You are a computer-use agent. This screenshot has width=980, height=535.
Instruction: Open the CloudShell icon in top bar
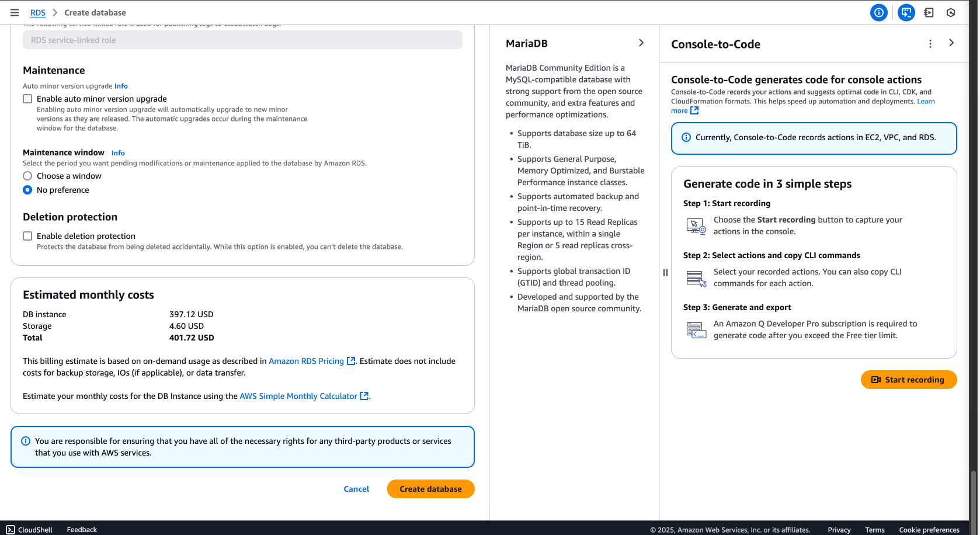click(x=929, y=12)
